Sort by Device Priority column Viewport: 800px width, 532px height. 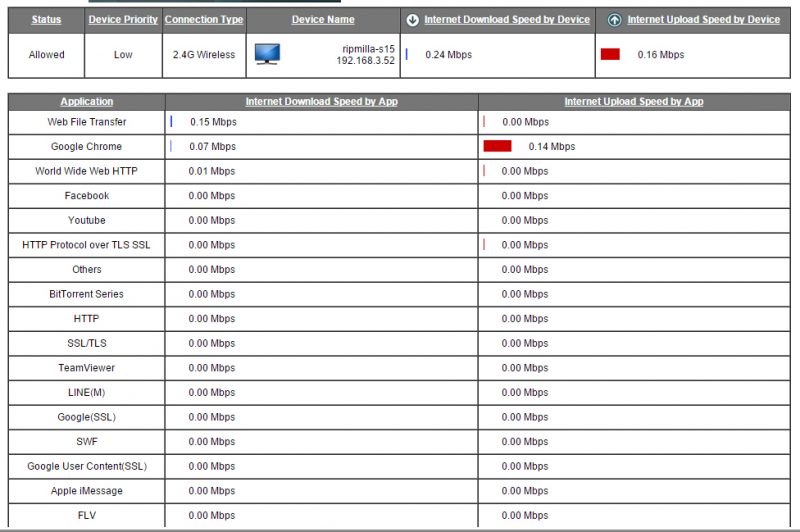pyautogui.click(x=123, y=20)
